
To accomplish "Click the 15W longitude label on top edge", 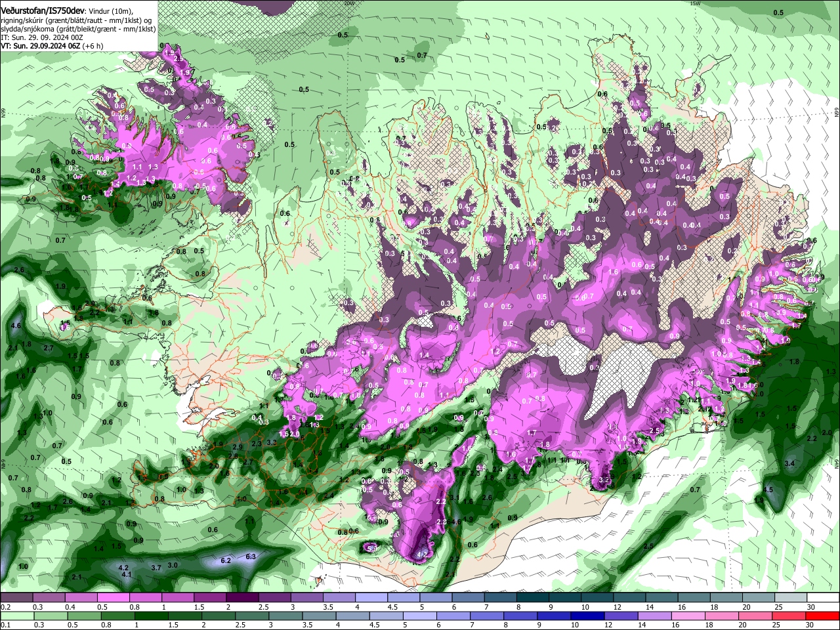I will pyautogui.click(x=696, y=3).
